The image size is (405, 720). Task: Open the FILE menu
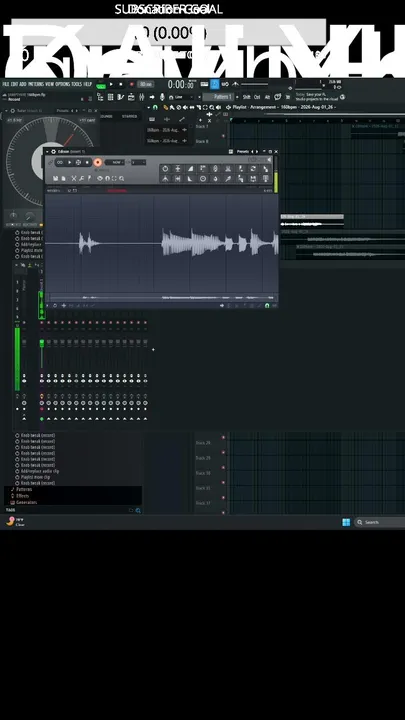pos(6,84)
